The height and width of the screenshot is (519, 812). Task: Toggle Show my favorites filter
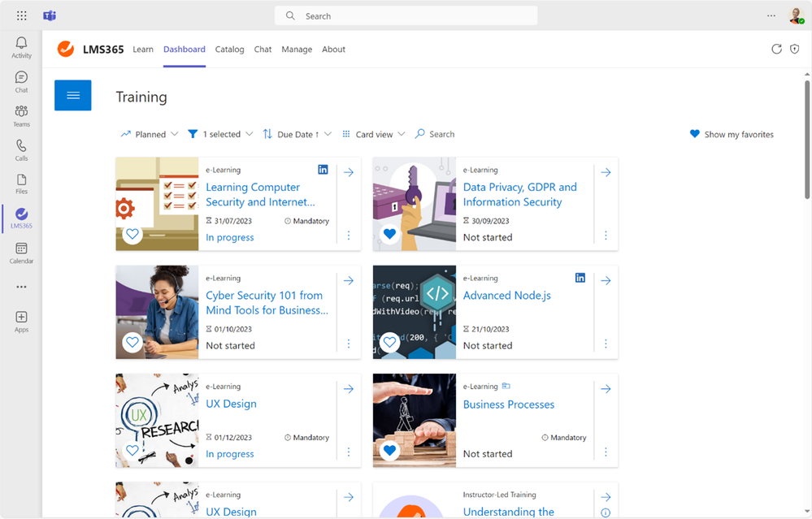click(x=732, y=134)
